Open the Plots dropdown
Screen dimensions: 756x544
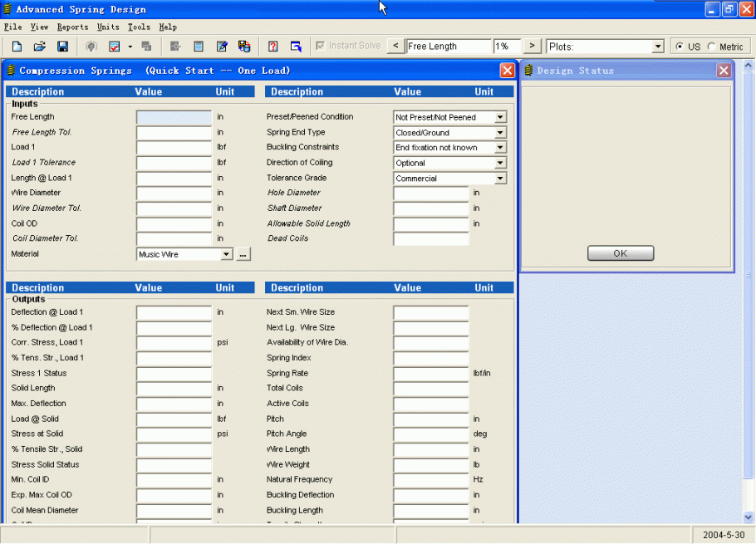658,46
